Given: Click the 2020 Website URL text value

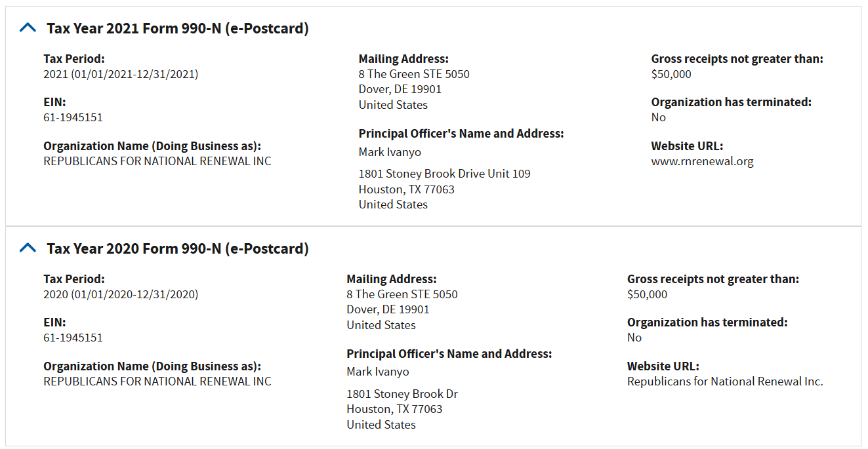Looking at the screenshot, I should pyautogui.click(x=725, y=381).
